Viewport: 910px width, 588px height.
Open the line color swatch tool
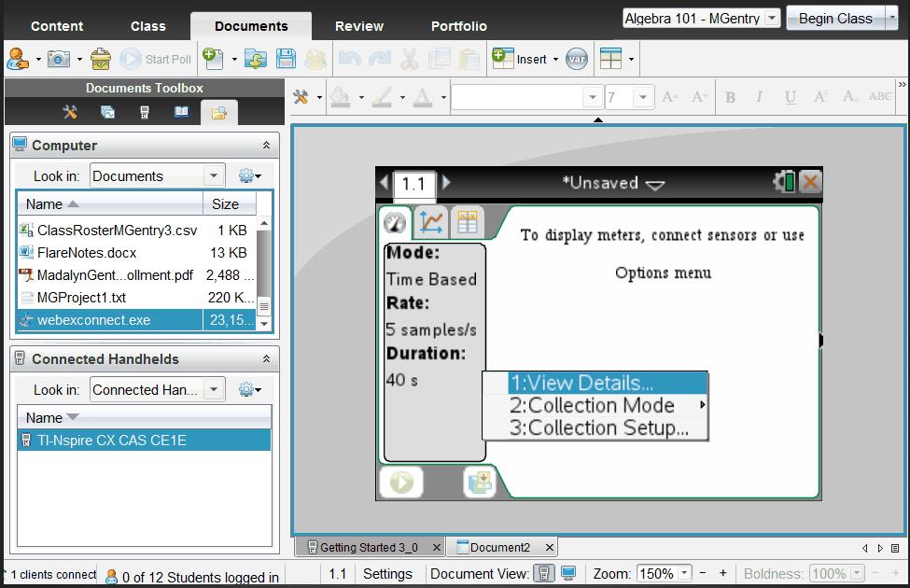(382, 97)
